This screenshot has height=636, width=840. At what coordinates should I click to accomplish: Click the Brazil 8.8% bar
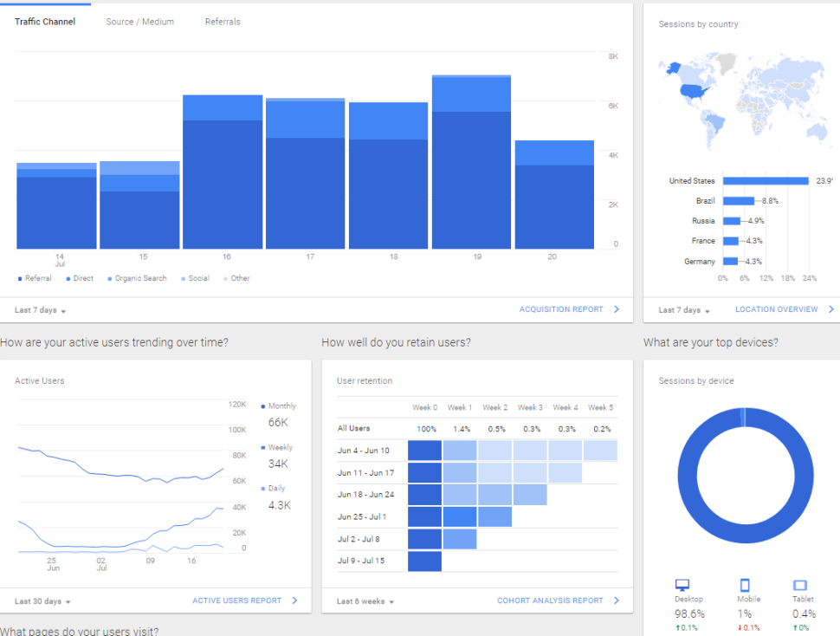click(738, 201)
